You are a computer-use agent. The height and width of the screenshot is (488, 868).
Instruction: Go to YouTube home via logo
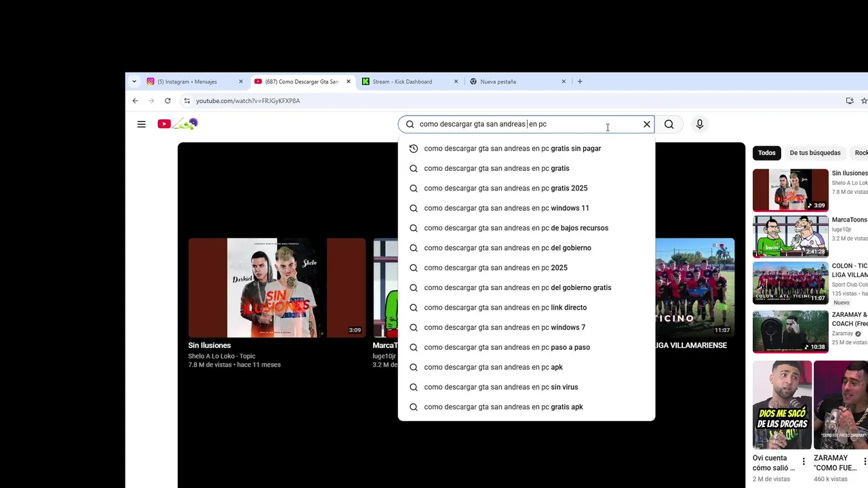click(178, 124)
